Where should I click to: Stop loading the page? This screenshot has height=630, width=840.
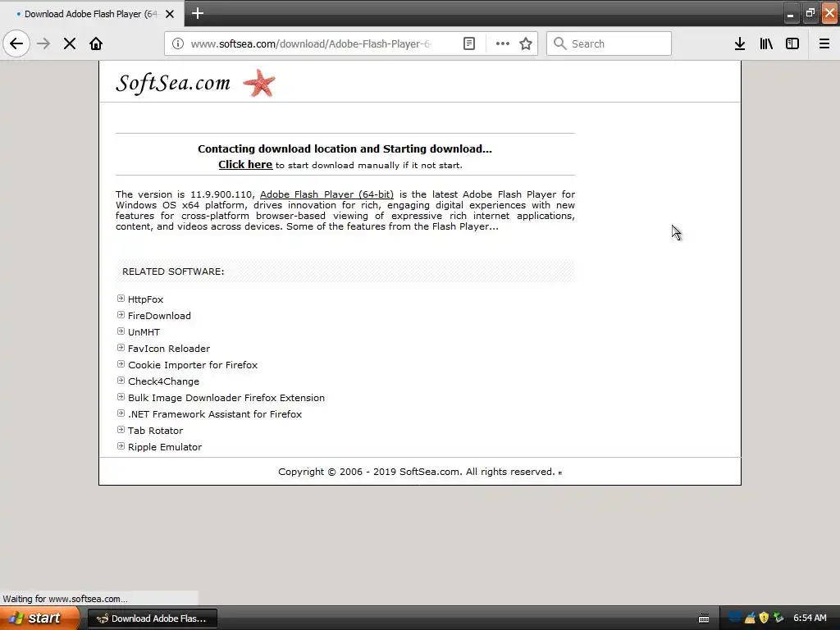click(x=70, y=43)
